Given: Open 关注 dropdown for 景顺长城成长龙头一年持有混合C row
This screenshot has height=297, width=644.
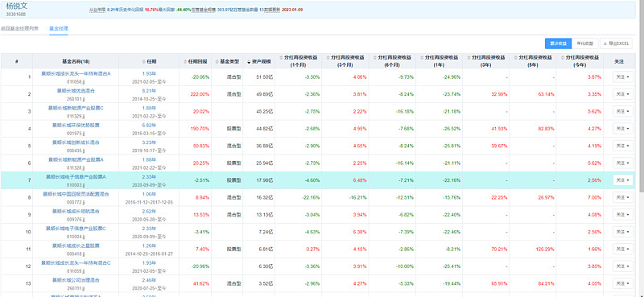Looking at the screenshot, I should coord(623,266).
